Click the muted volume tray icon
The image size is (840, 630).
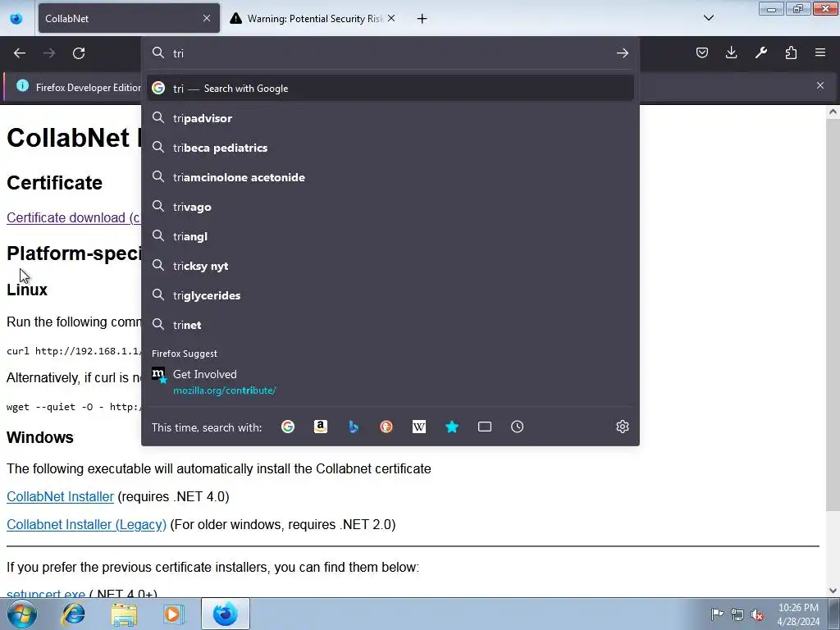click(x=757, y=614)
